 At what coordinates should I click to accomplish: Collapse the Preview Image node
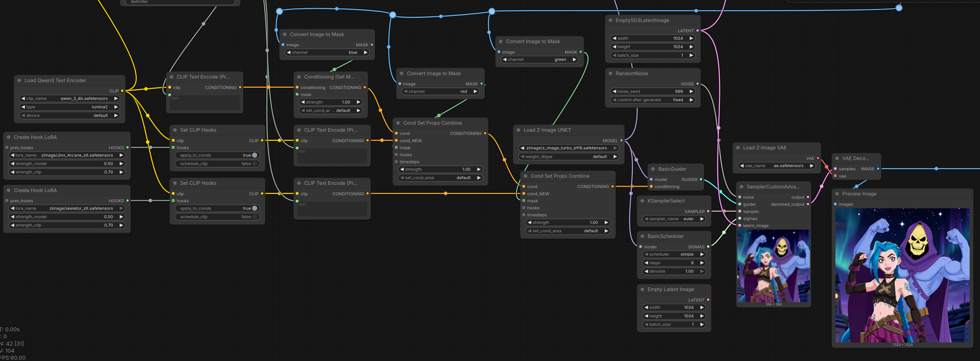pyautogui.click(x=837, y=194)
